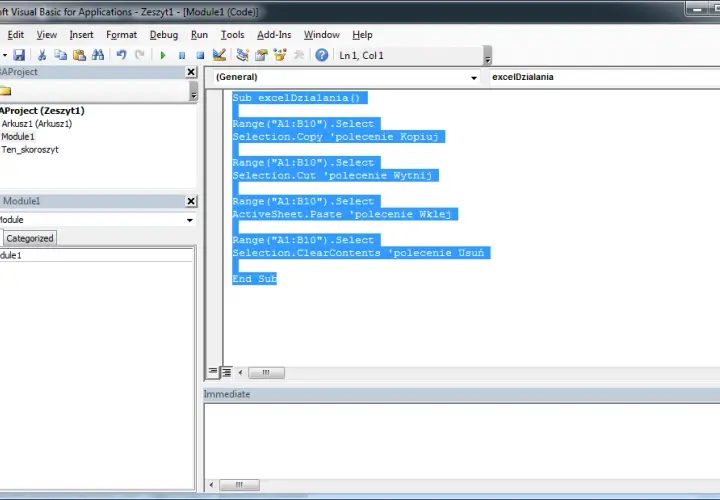
Task: Close the Properties Module1 pane
Action: 191,201
